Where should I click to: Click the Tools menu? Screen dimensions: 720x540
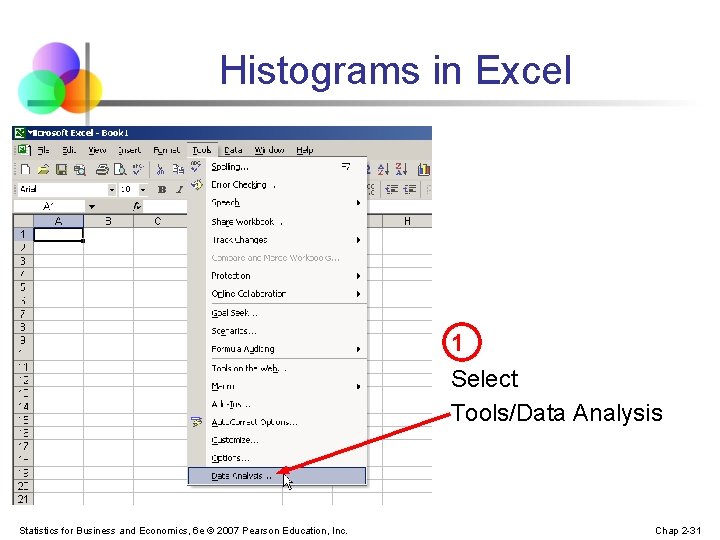202,150
